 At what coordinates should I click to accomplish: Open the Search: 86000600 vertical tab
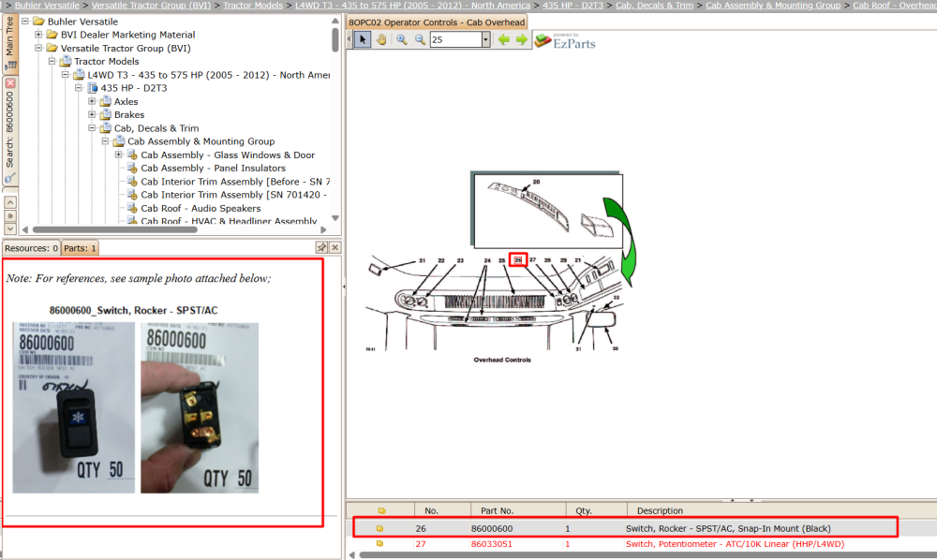9,128
